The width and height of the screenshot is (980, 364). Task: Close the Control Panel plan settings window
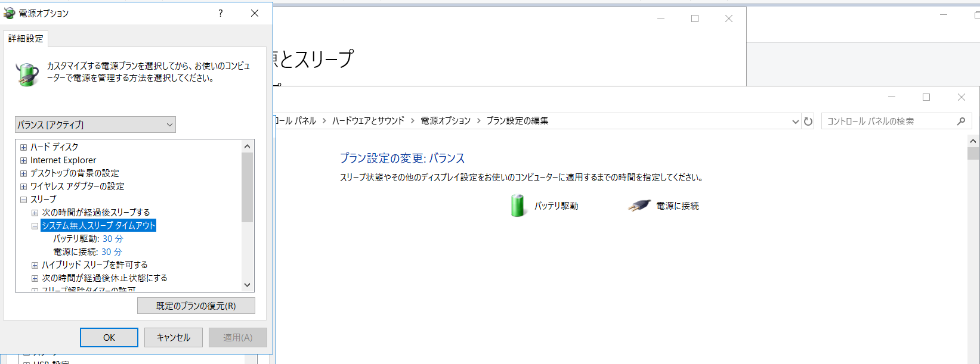(962, 97)
